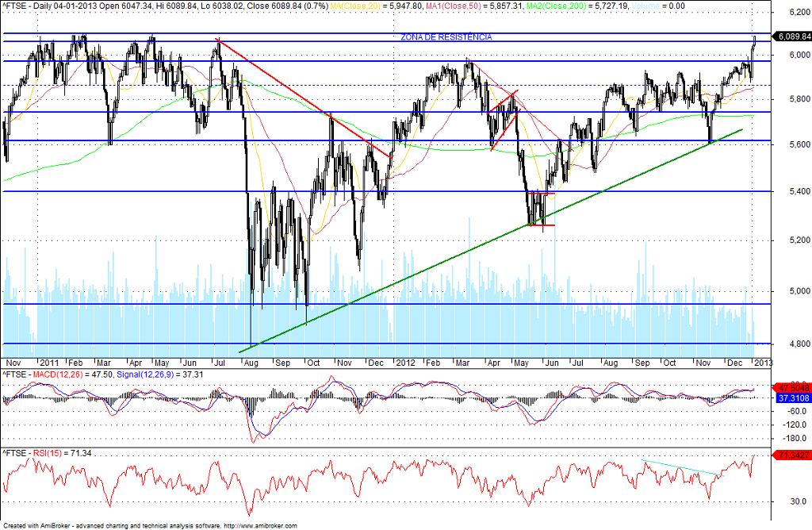Click the MA2(Close,200) legend text
Screen dimensions: 812x530
577,6
